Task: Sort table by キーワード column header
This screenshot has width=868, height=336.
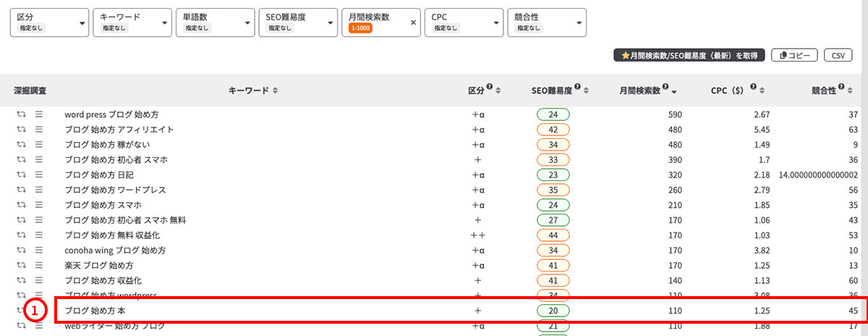Action: click(x=253, y=91)
